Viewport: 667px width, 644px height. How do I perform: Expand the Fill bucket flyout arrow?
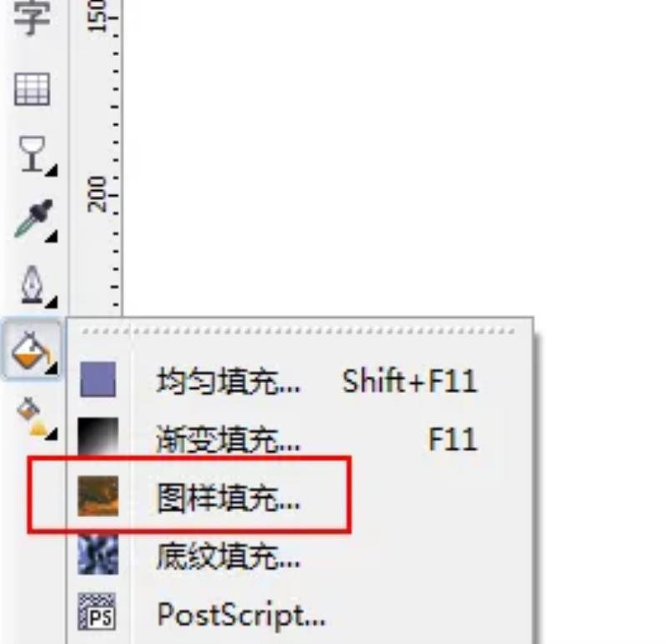[x=52, y=369]
